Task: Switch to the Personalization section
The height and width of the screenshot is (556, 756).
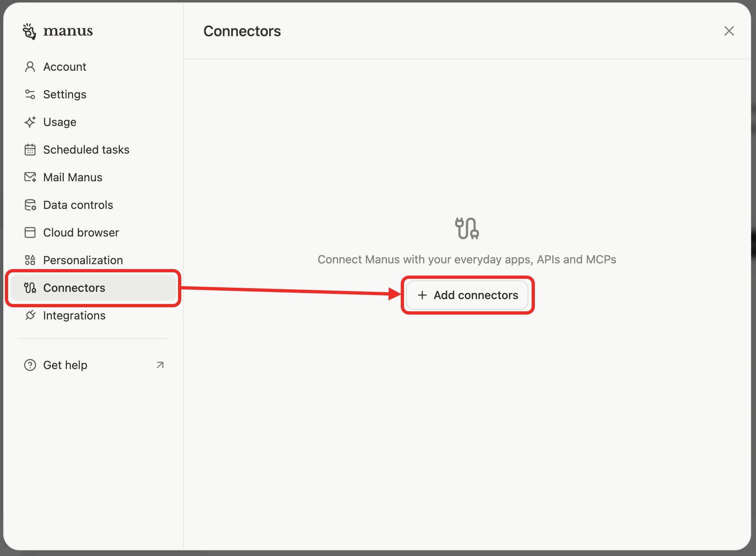Action: coord(83,260)
